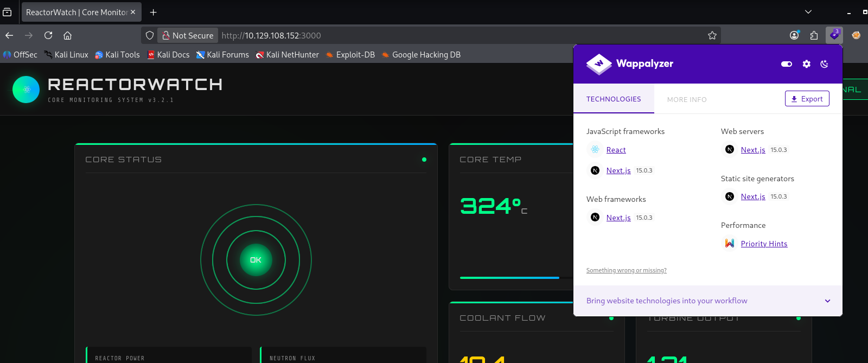Bookmark this page with the star icon
This screenshot has height=363, width=868.
pos(712,35)
